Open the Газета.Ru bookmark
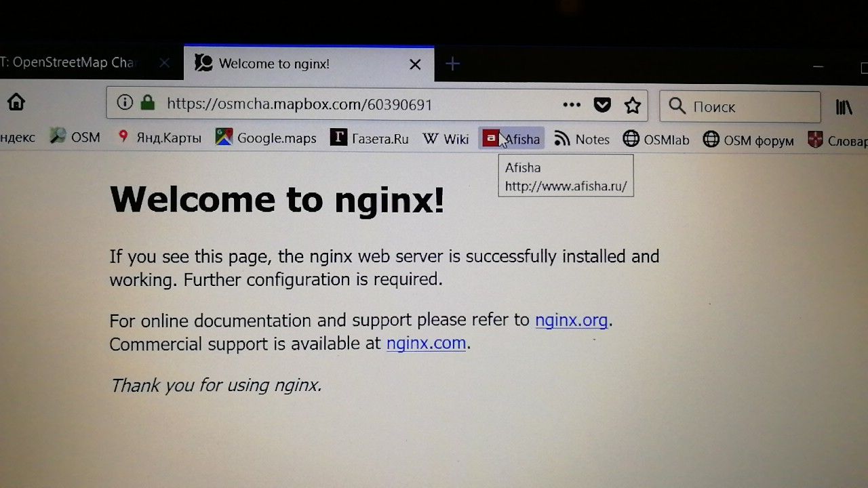 (x=370, y=138)
